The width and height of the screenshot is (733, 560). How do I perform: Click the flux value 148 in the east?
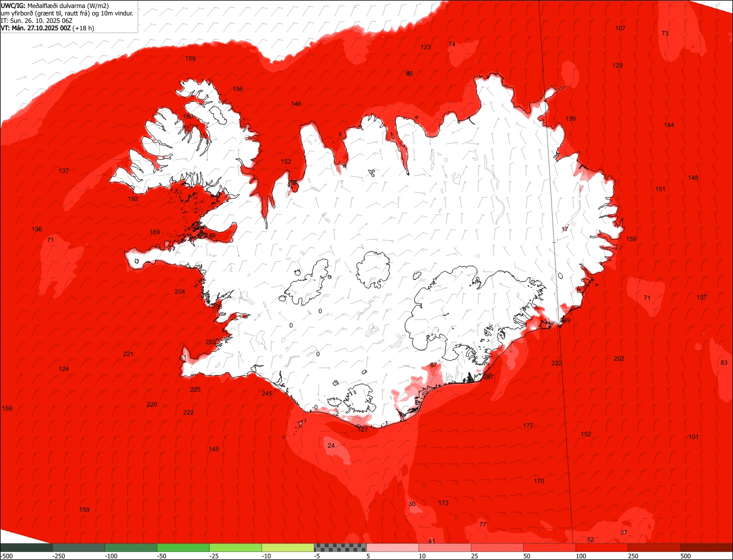click(x=693, y=178)
